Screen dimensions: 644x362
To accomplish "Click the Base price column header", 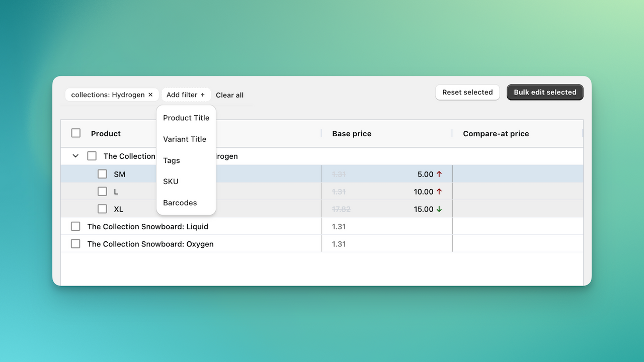I will coord(352,134).
